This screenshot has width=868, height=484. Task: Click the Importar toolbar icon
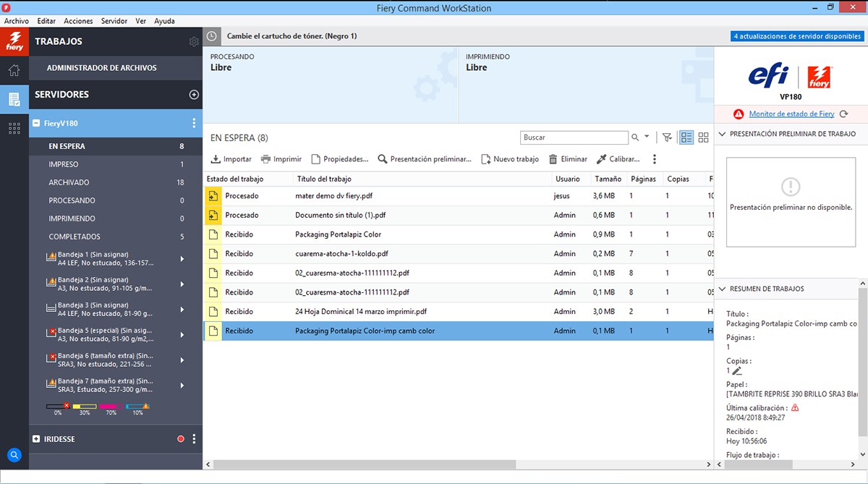216,159
